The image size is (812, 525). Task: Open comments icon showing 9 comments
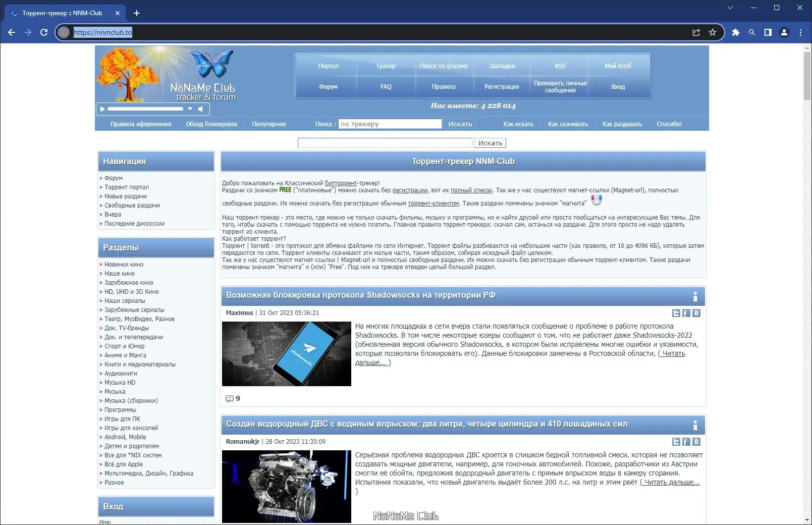pos(230,399)
